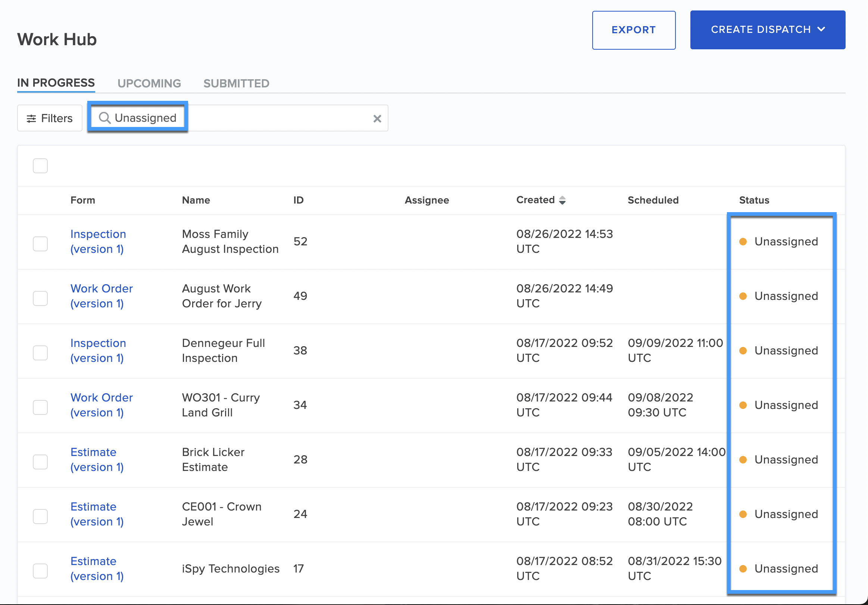The height and width of the screenshot is (605, 868).
Task: Click Create Dispatch button label
Action: tap(761, 30)
